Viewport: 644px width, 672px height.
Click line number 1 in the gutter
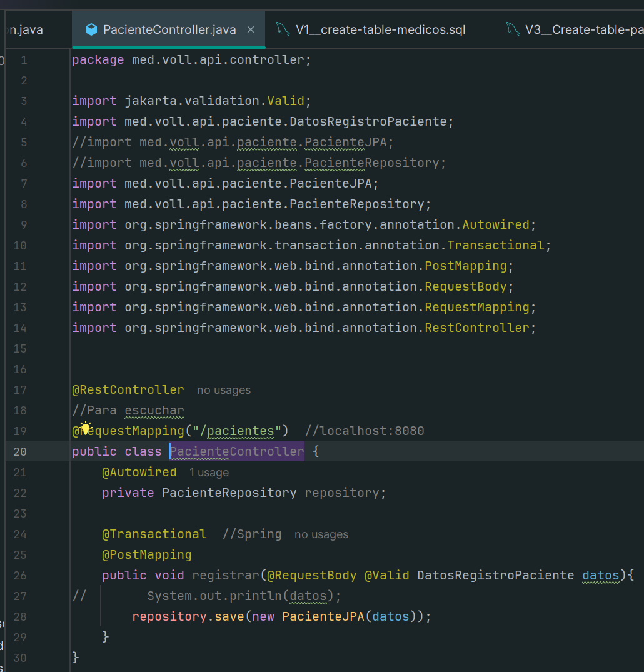pyautogui.click(x=24, y=60)
